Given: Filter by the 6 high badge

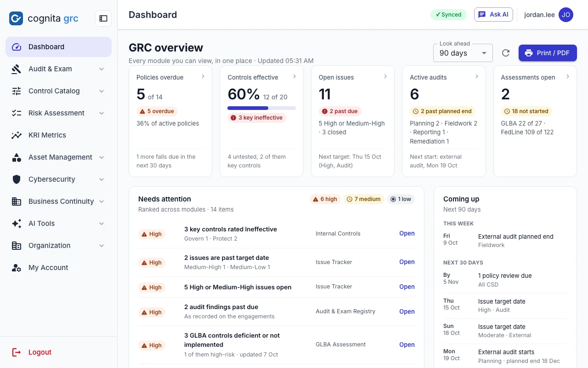Looking at the screenshot, I should 325,199.
